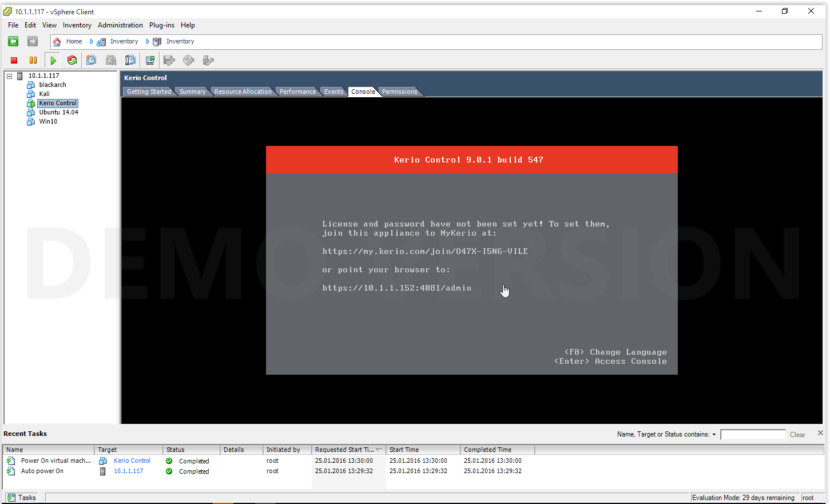830x504 pixels.
Task: Click the grey Forward navigation arrow
Action: 33,41
